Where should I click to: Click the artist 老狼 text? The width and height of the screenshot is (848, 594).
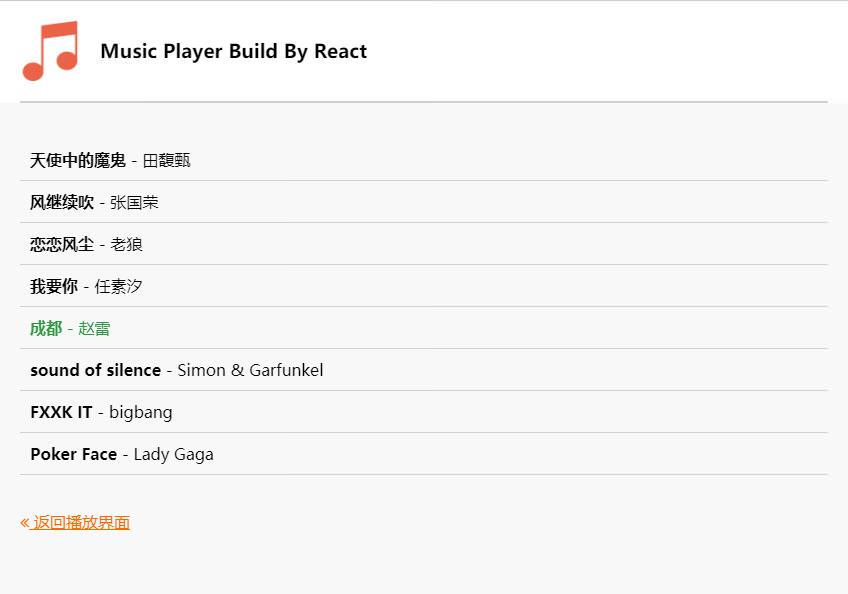click(x=127, y=245)
